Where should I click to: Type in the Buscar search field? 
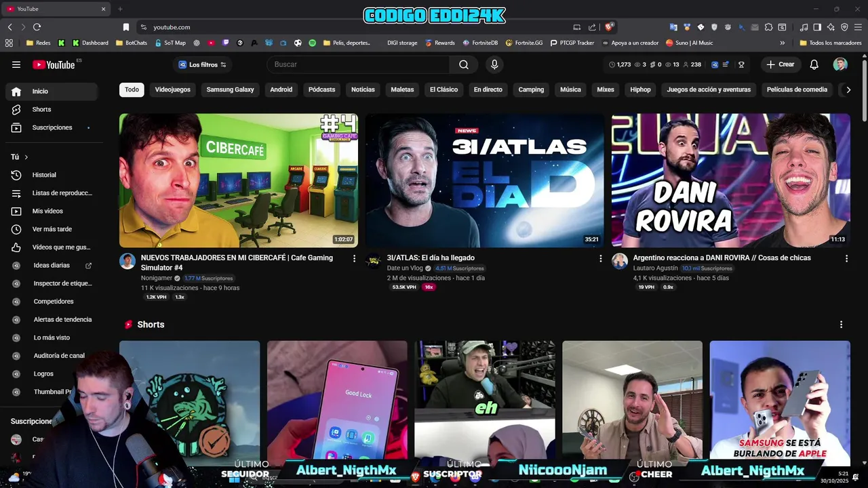pyautogui.click(x=358, y=64)
